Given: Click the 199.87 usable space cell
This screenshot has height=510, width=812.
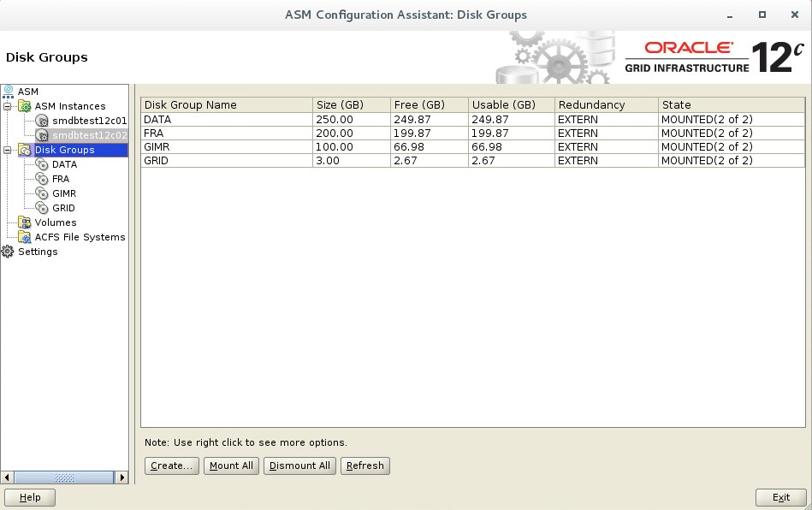Looking at the screenshot, I should [x=512, y=133].
